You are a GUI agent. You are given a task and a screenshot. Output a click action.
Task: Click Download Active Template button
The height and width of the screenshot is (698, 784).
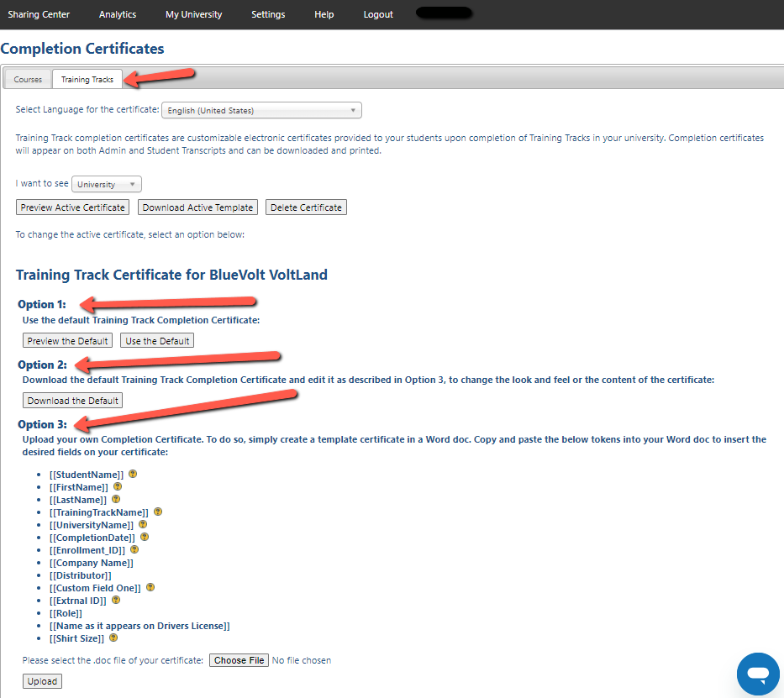(x=197, y=207)
